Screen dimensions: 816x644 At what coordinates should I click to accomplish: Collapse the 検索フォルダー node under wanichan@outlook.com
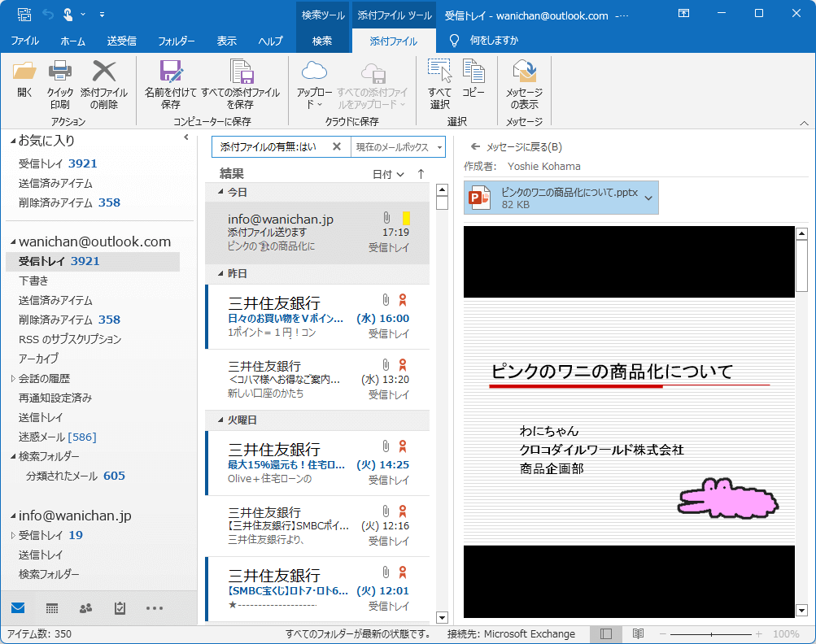[x=13, y=456]
